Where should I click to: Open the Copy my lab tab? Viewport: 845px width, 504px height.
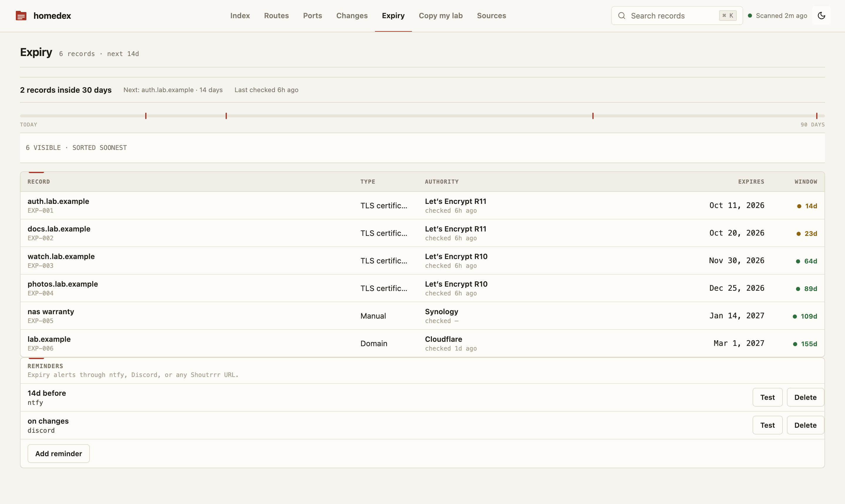[x=440, y=16]
